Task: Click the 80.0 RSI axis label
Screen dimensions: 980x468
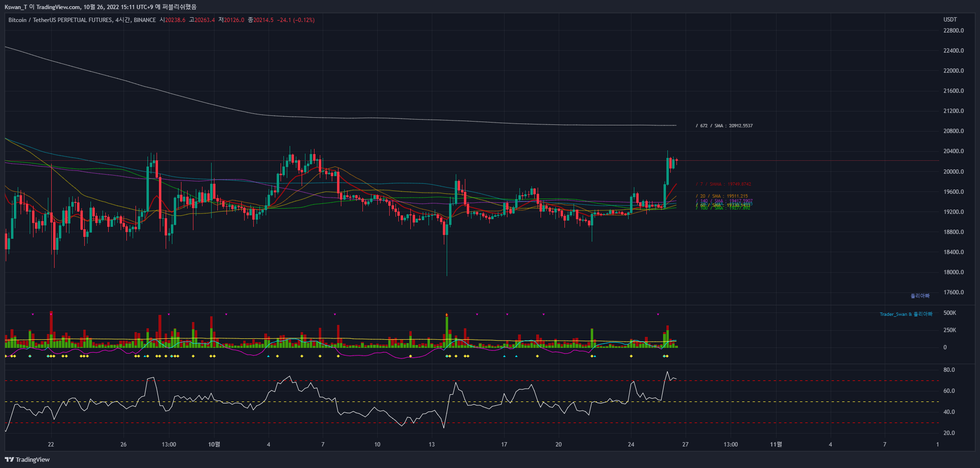Action: [949, 370]
